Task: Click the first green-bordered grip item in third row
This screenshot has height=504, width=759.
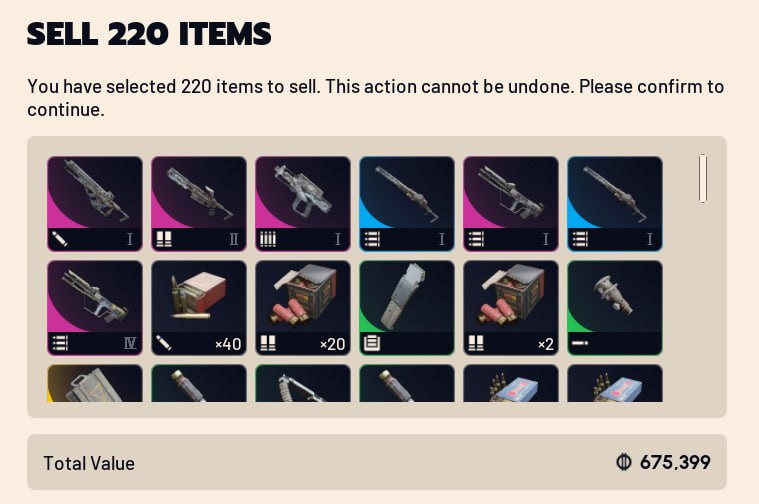Action: click(x=199, y=383)
